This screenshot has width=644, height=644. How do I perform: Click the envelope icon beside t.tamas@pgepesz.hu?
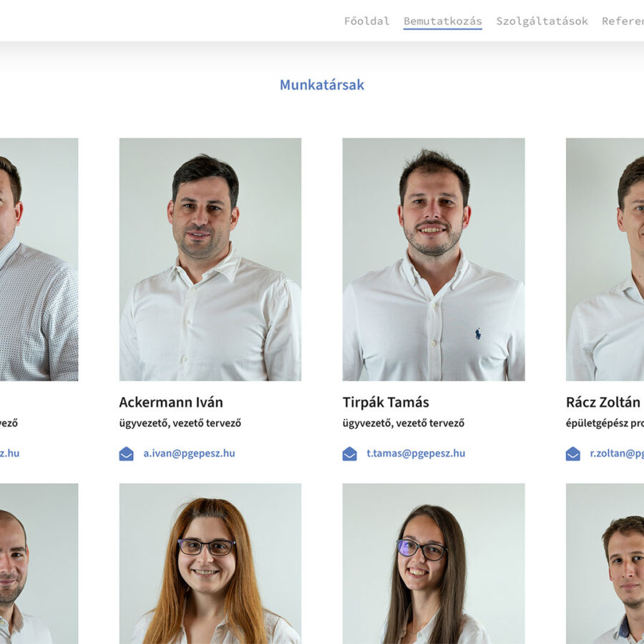coord(349,454)
